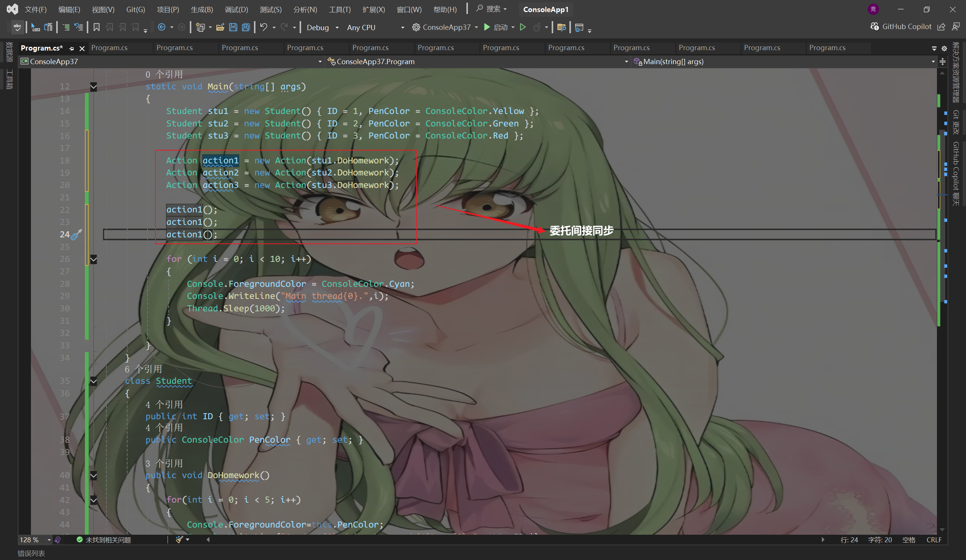Open the 工具箱 toolbox side tab
The image size is (966, 560).
pos(9,79)
